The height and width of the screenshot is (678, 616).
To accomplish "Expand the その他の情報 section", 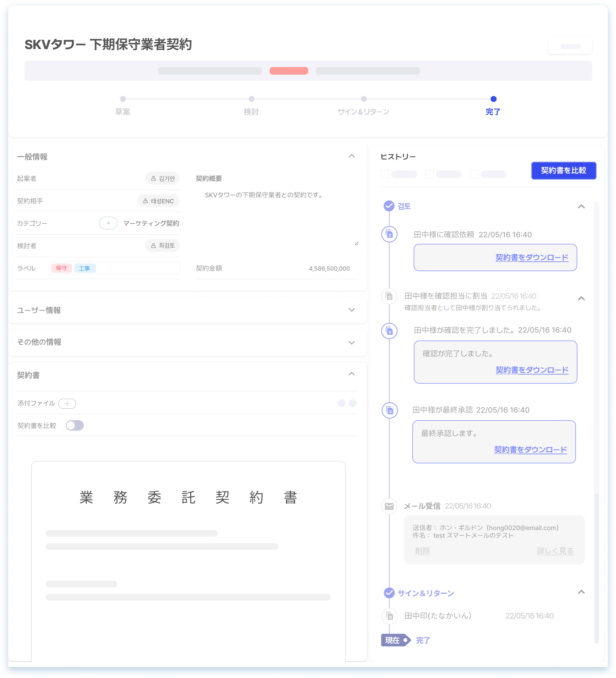I will [352, 342].
